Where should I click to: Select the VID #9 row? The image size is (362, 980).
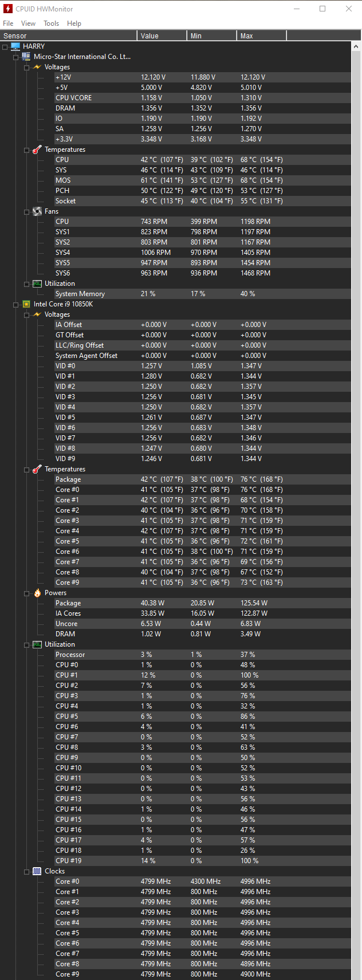tap(203, 459)
